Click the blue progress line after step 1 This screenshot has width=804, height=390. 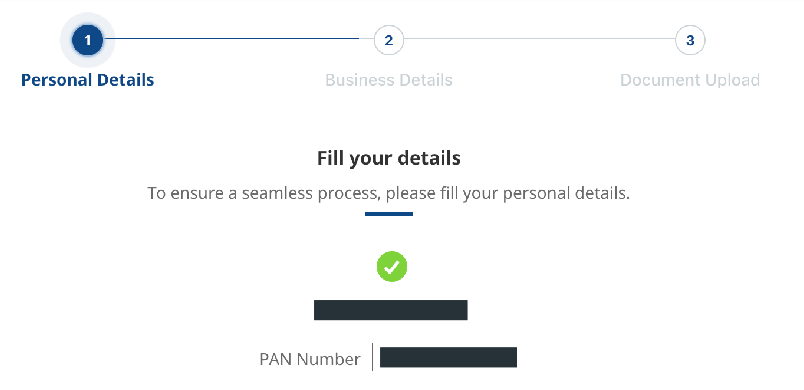(x=231, y=38)
